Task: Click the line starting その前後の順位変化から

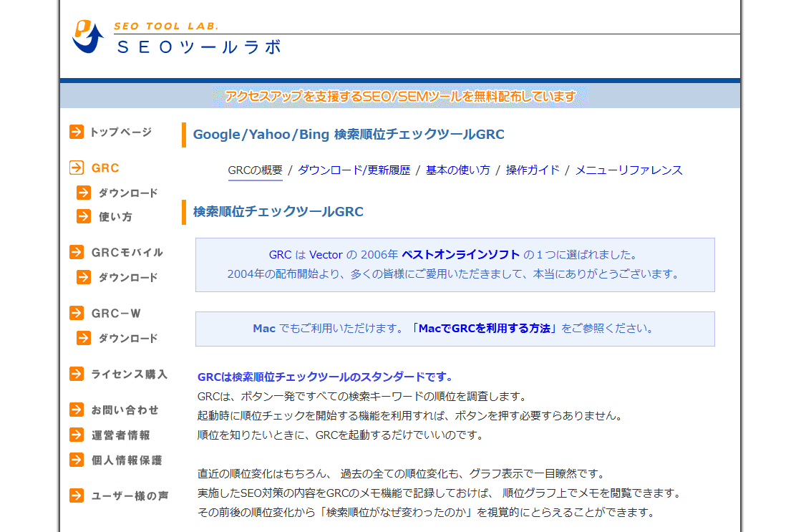Action: pos(427,513)
